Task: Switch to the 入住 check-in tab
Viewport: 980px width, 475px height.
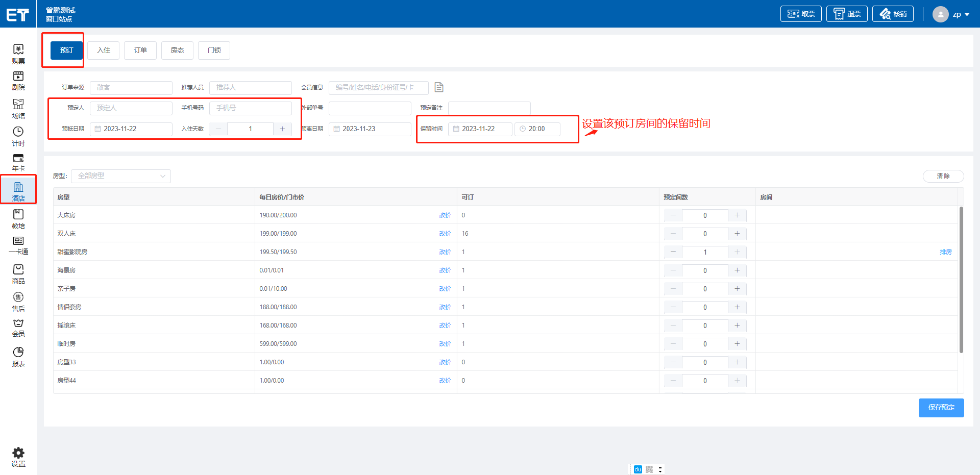Action: [104, 51]
